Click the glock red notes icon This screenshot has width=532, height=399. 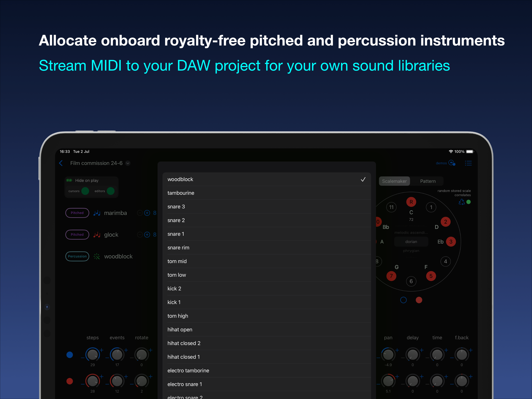[x=97, y=234]
